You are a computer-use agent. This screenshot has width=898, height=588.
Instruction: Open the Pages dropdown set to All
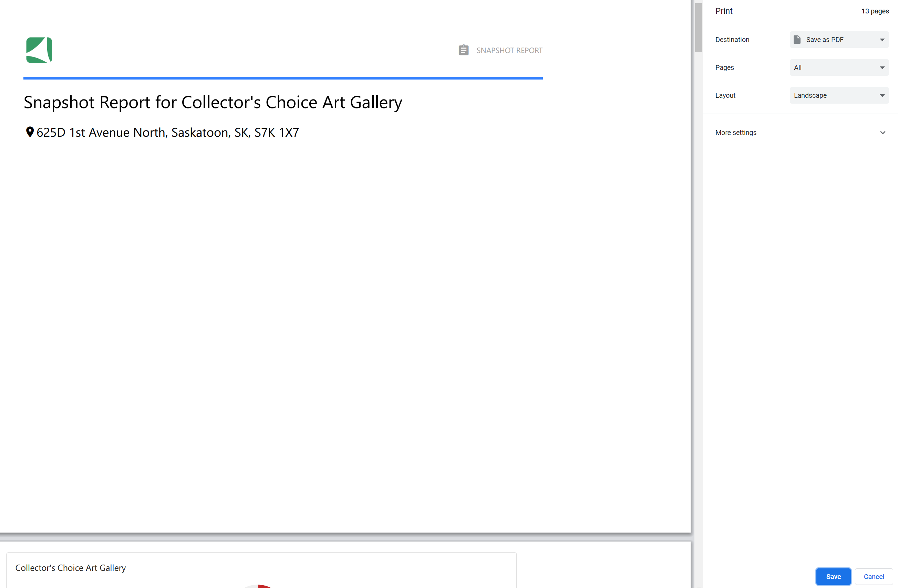pos(839,67)
